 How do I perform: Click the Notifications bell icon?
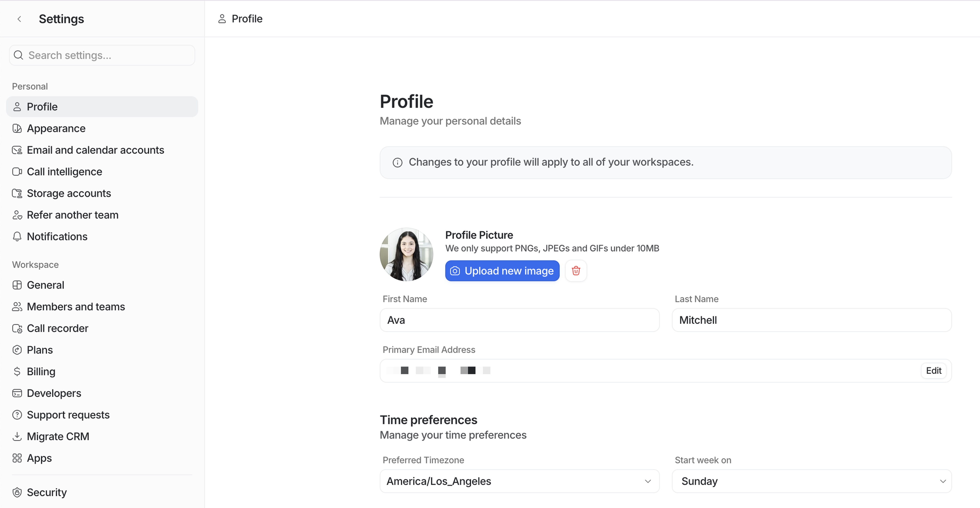click(17, 237)
